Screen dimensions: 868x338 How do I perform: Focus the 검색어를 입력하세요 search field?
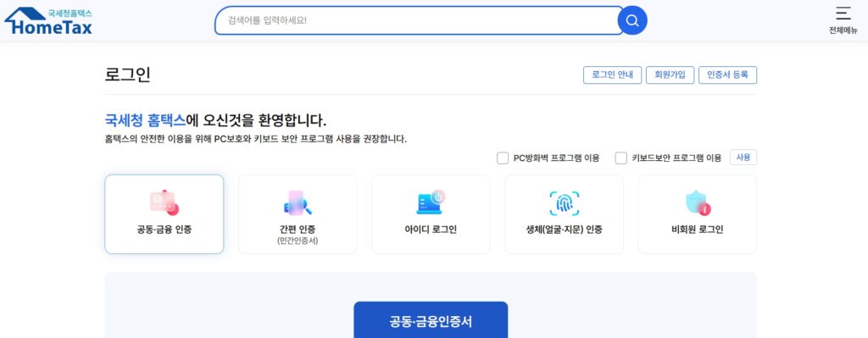click(x=419, y=20)
